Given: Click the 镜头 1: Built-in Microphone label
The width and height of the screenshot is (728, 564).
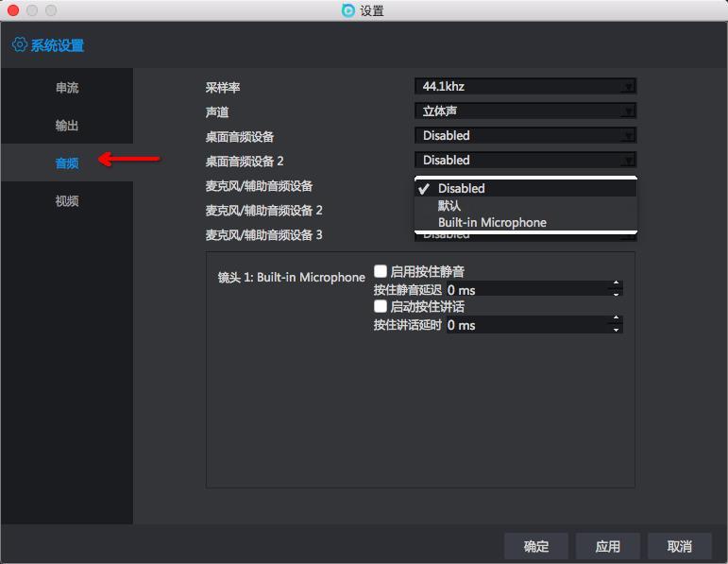Looking at the screenshot, I should tap(292, 278).
